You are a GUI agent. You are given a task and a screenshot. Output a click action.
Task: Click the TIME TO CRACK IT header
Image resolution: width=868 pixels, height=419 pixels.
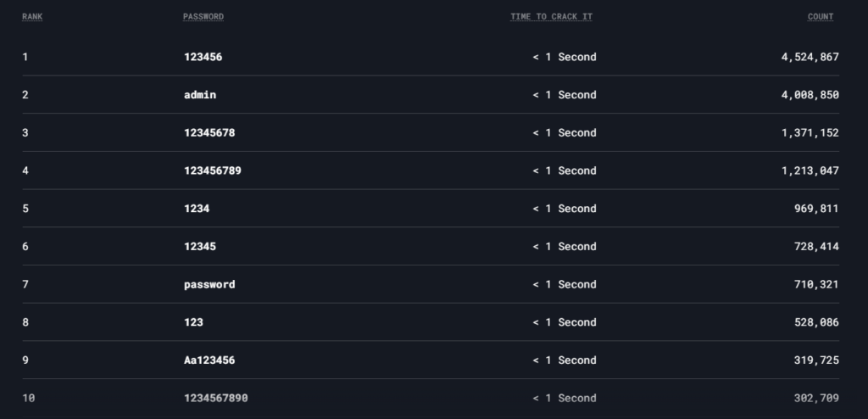pos(551,17)
